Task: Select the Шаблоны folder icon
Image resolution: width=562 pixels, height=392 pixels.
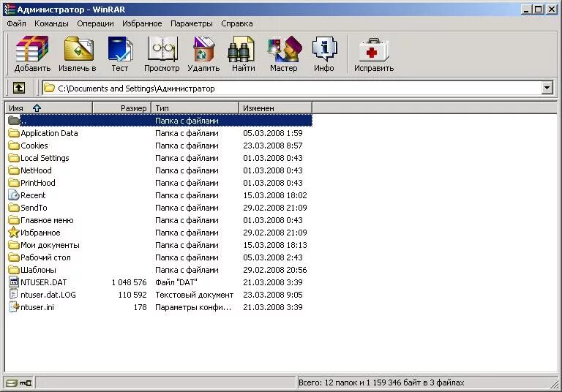Action: [14, 270]
